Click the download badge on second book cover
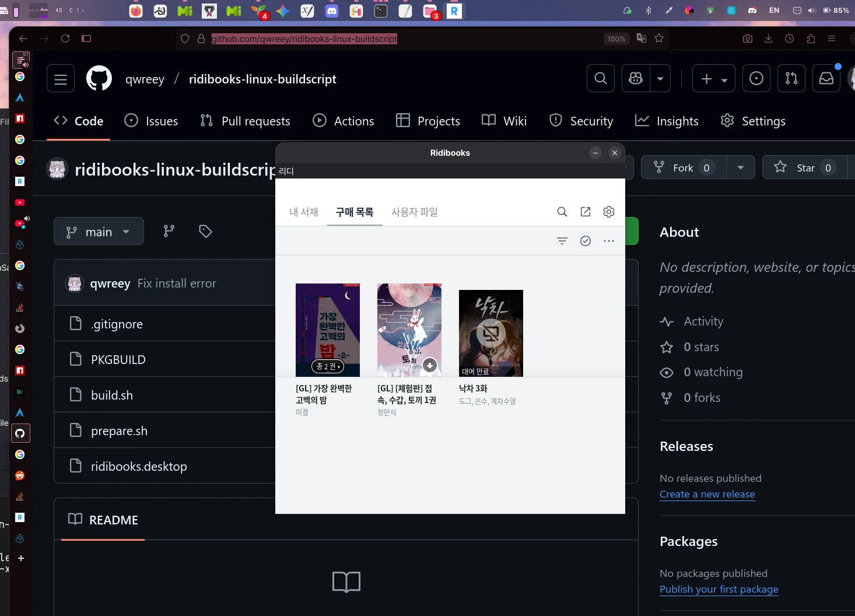This screenshot has height=616, width=855. (x=430, y=365)
